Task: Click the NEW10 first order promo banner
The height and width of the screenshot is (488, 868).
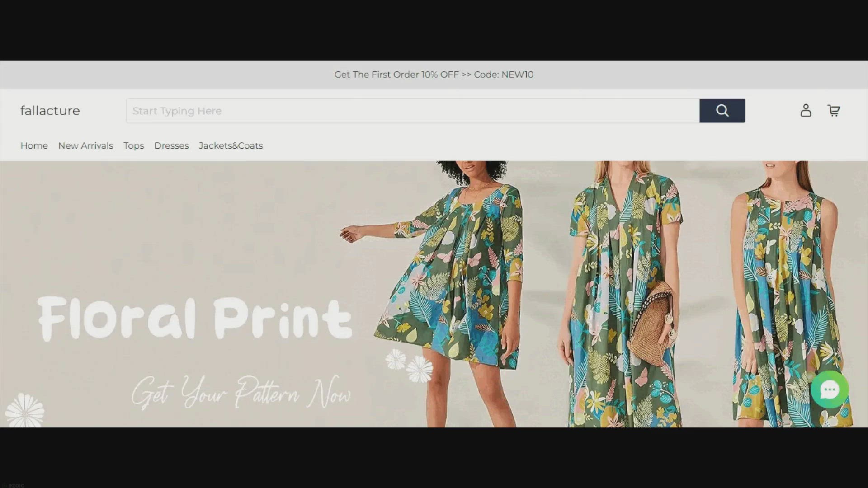Action: [x=434, y=75]
